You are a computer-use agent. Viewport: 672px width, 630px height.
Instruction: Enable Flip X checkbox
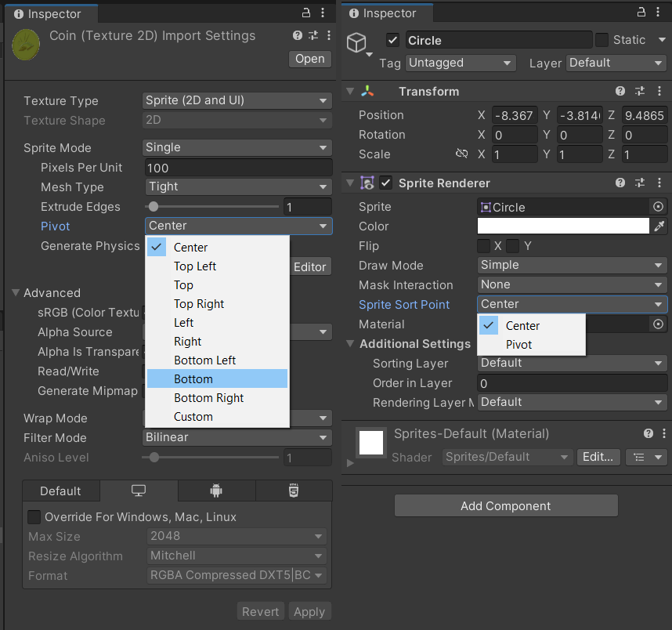[x=483, y=246]
